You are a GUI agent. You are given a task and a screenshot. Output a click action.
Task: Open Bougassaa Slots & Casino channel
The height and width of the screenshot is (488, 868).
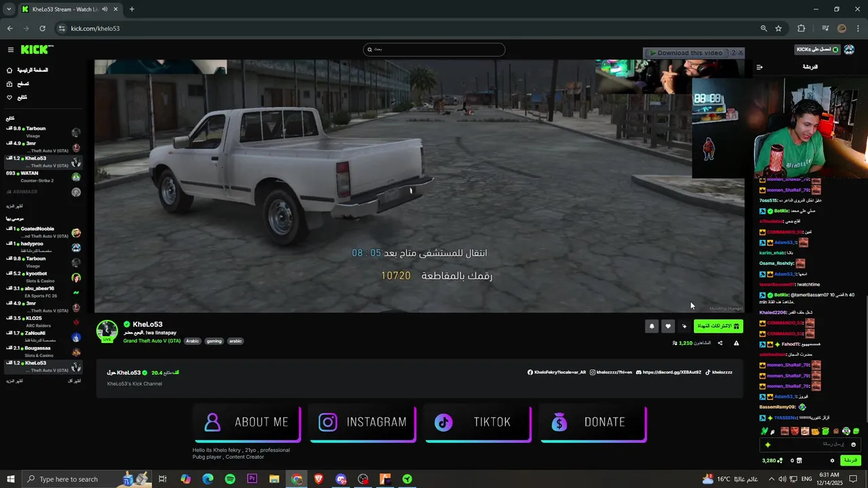click(x=42, y=352)
